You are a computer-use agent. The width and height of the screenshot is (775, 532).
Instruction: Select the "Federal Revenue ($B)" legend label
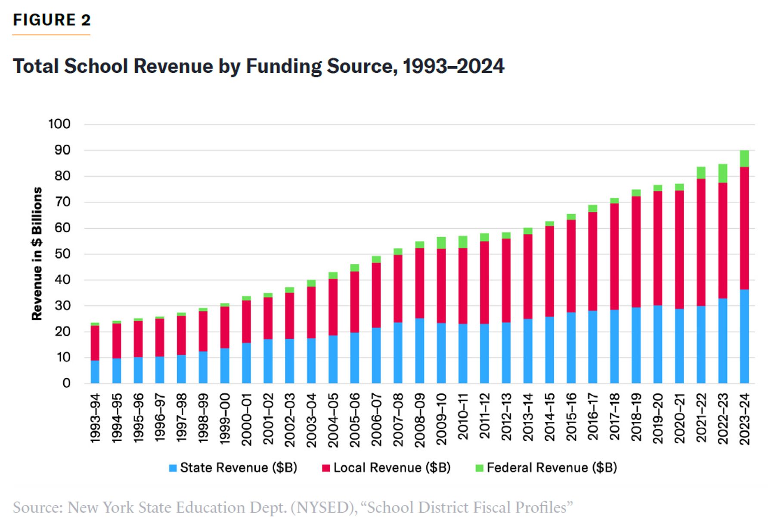click(552, 468)
